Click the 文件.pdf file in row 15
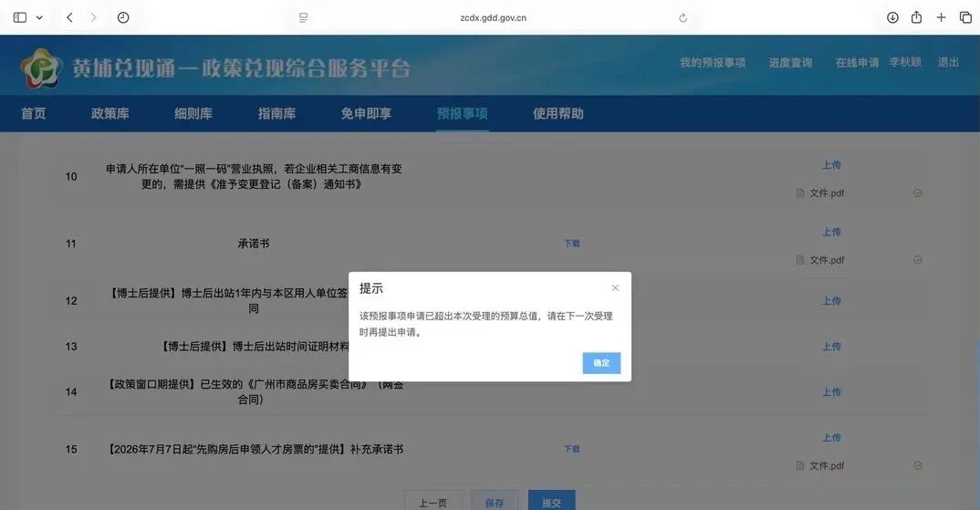 (827, 465)
